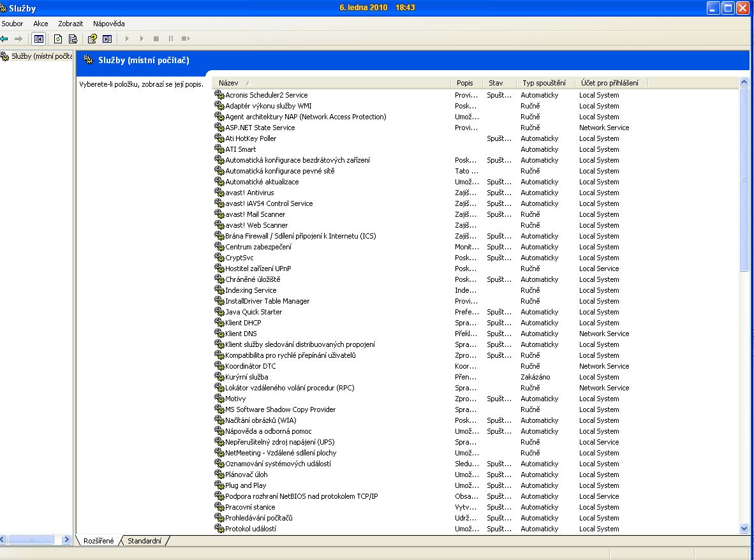Click the Refresh toolbar icon

58,39
